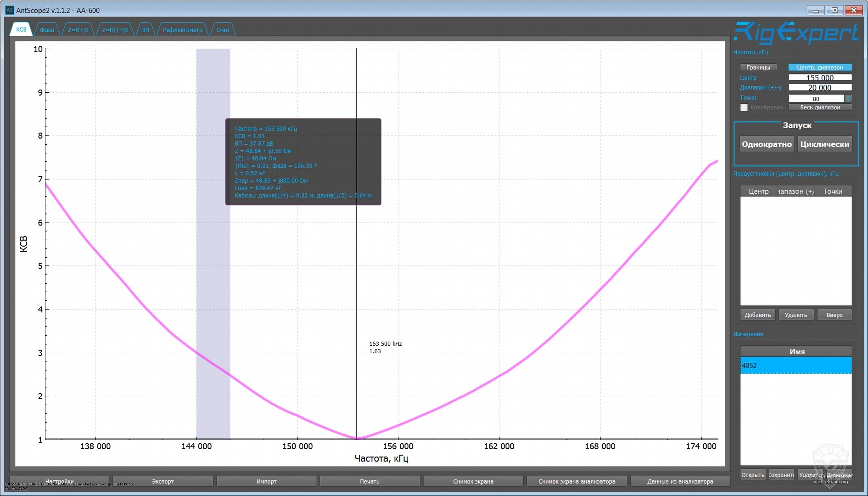Open the Рефлектометр tab
The height and width of the screenshot is (496, 868).
(182, 30)
